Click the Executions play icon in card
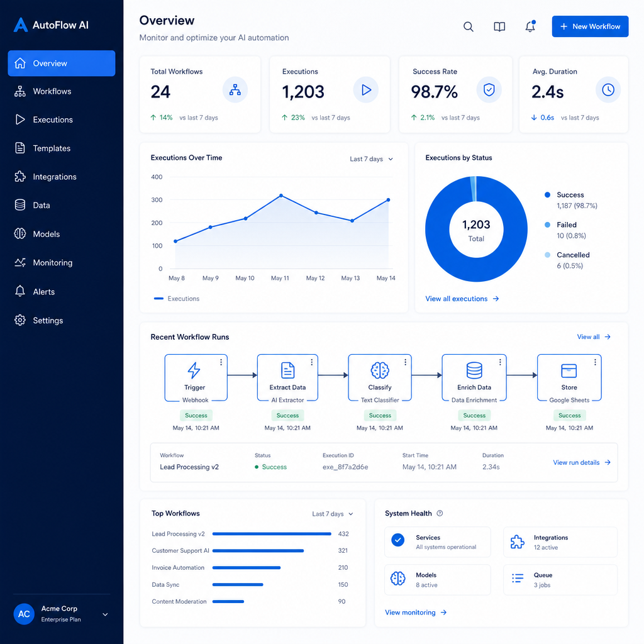This screenshot has width=644, height=644. 366,89
